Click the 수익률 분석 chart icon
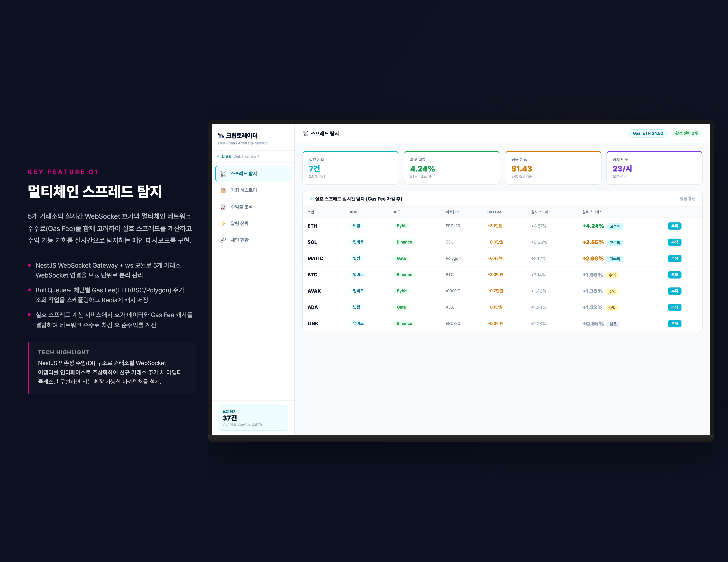 click(x=223, y=207)
